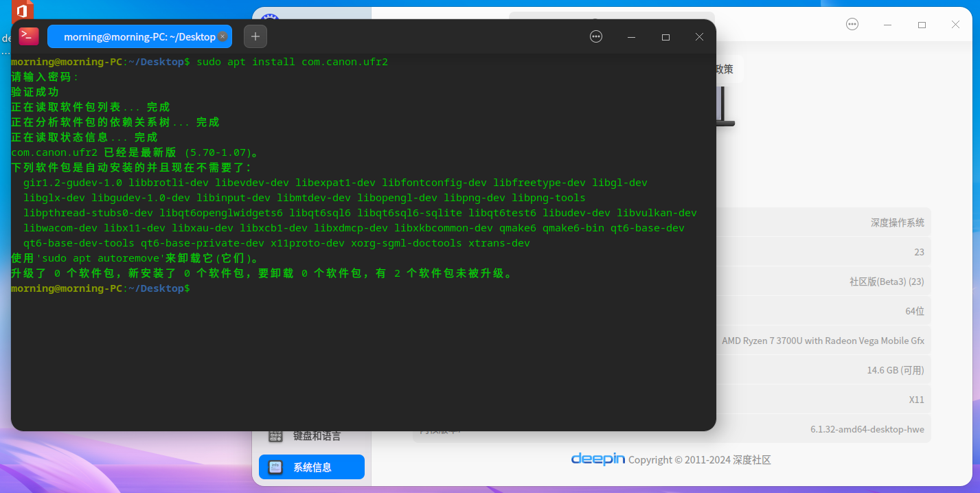This screenshot has width=980, height=493.
Task: Click the 深度操作系统 value in settings
Action: (898, 222)
